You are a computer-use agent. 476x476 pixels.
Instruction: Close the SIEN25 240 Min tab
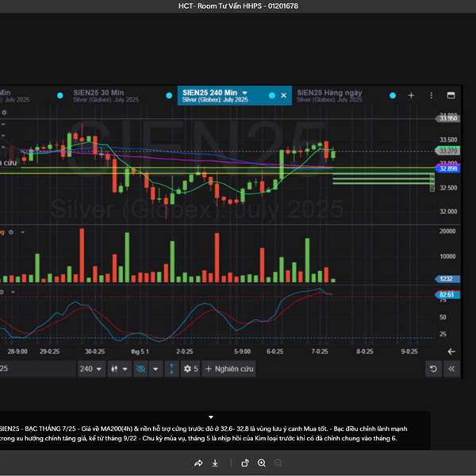283,96
